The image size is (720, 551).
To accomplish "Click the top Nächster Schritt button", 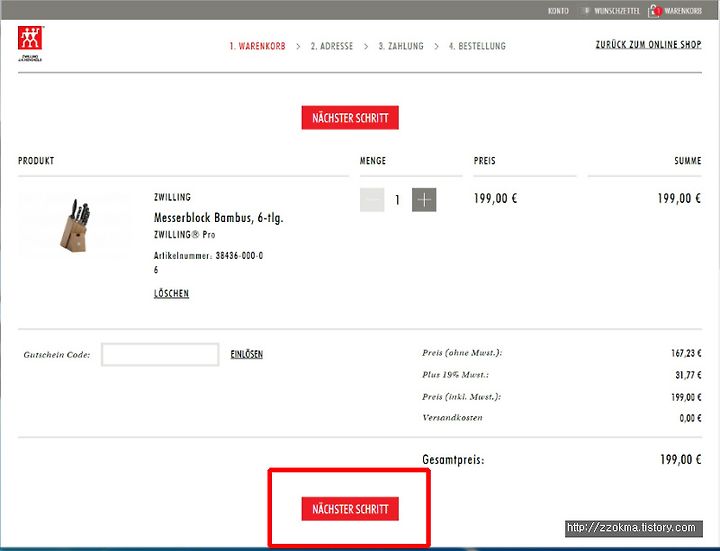I will pyautogui.click(x=350, y=118).
